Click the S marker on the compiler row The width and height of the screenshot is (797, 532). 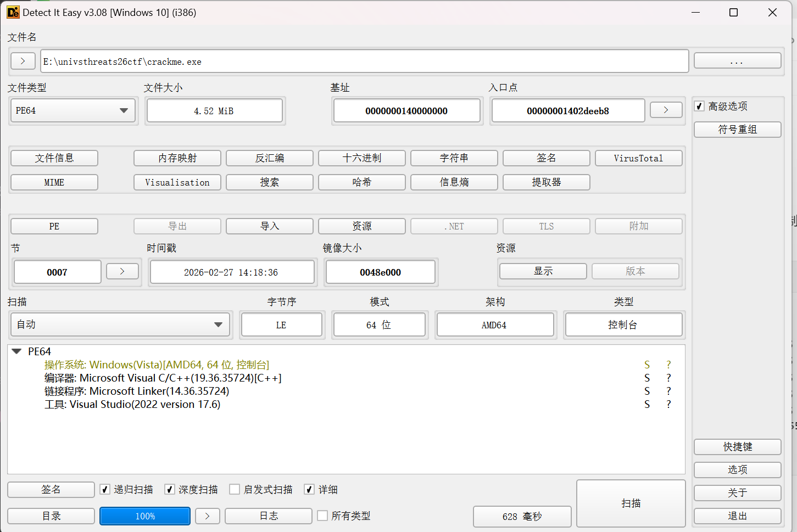[x=647, y=378]
